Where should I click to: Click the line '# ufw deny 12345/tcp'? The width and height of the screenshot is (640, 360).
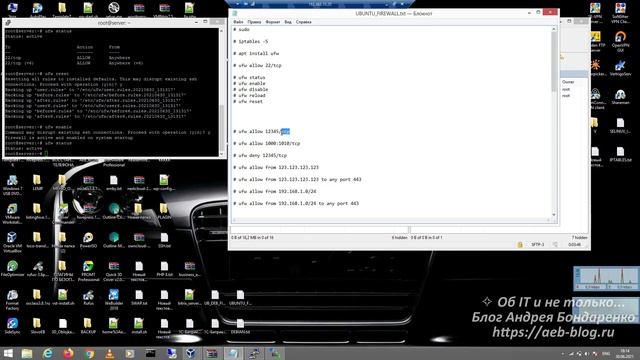tap(260, 156)
